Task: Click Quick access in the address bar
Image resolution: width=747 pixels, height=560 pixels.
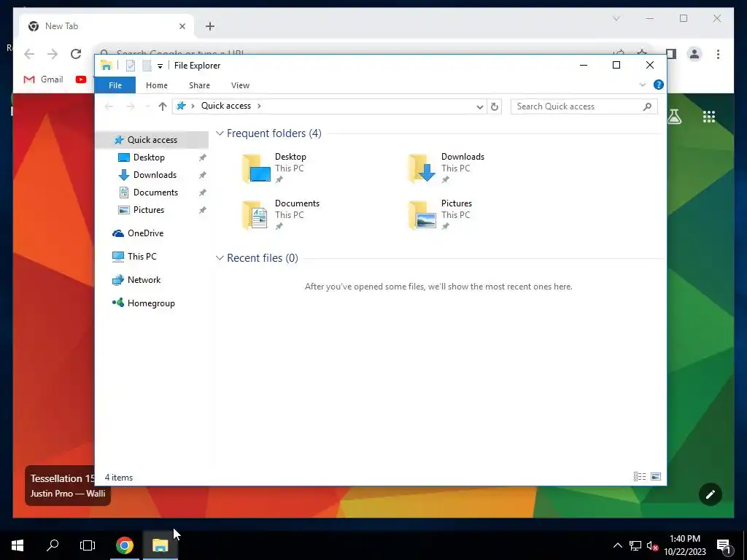Action: point(226,106)
